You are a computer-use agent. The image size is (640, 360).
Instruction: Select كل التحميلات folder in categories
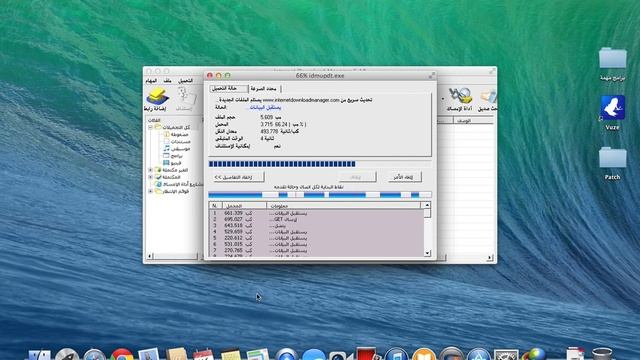172,127
